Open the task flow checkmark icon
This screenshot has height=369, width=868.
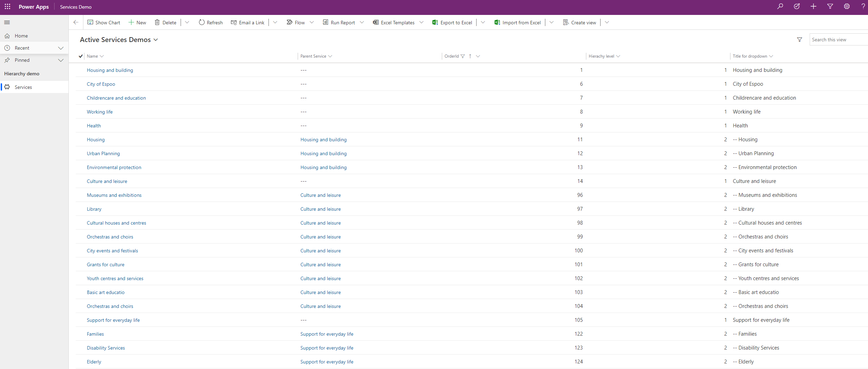click(x=797, y=7)
